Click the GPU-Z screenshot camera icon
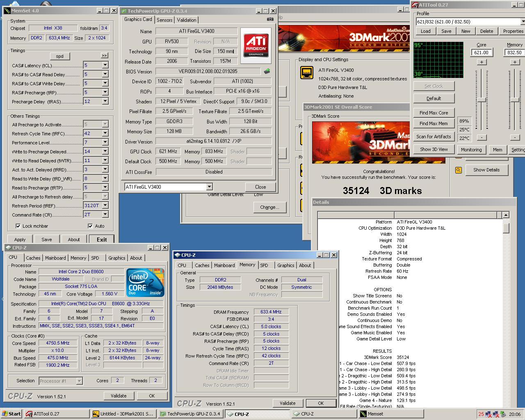525x420 pixels. pos(270,19)
